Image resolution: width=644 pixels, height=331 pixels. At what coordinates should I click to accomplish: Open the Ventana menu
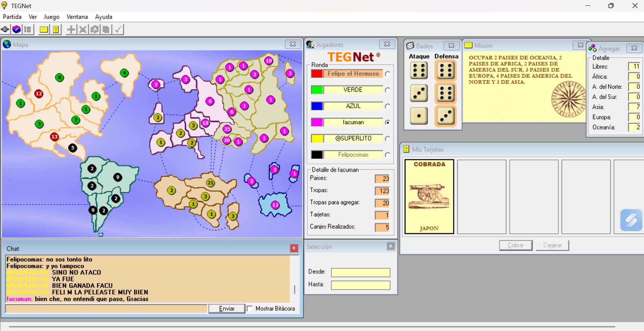coord(77,17)
